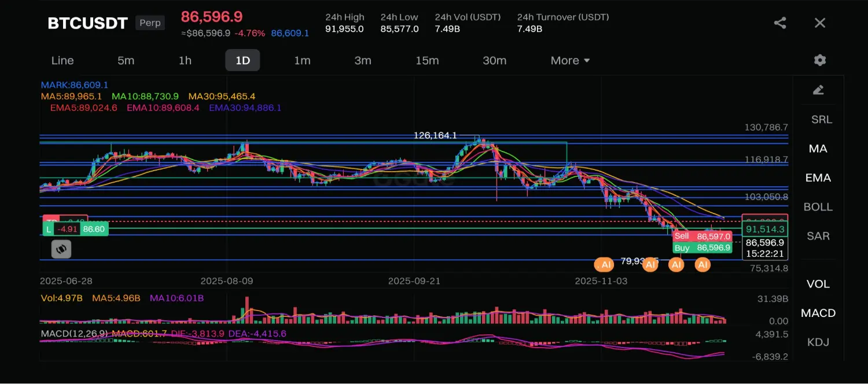Open chart settings gear icon
This screenshot has height=384, width=868.
pos(820,60)
